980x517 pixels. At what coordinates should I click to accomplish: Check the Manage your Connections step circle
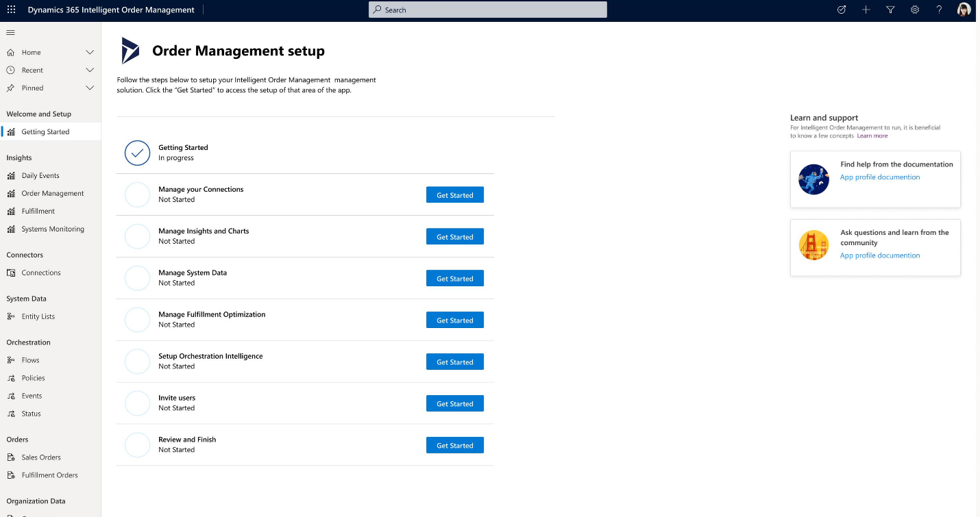pyautogui.click(x=137, y=194)
